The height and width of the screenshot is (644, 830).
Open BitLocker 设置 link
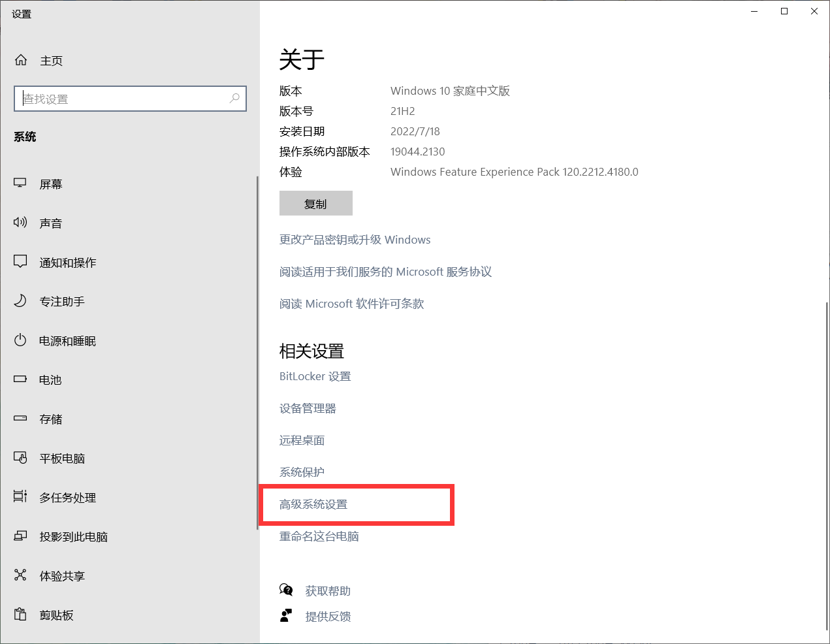tap(315, 376)
